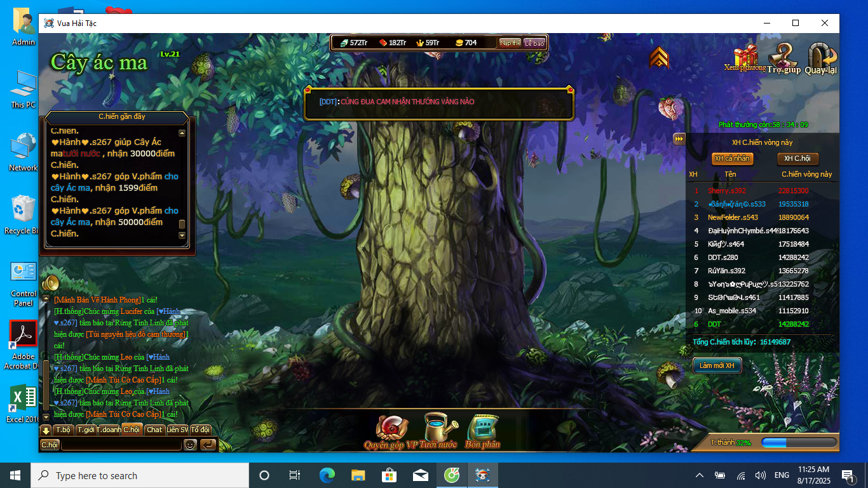
Task: Show the XH cá nhân personal ranking
Action: pyautogui.click(x=732, y=159)
